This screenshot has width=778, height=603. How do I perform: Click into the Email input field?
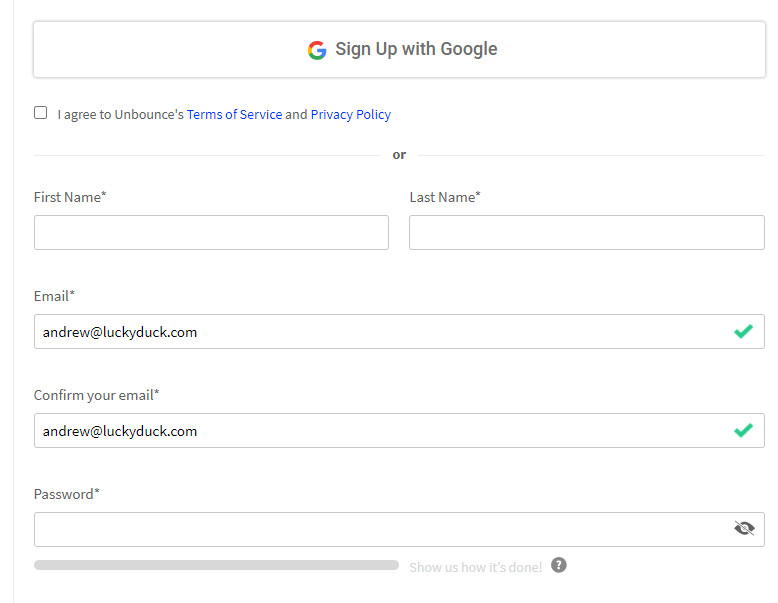[399, 332]
